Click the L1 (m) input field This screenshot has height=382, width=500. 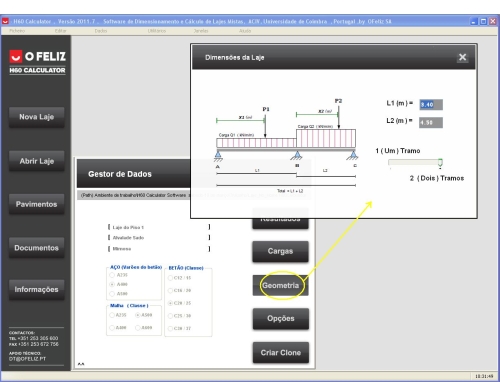tap(431, 105)
